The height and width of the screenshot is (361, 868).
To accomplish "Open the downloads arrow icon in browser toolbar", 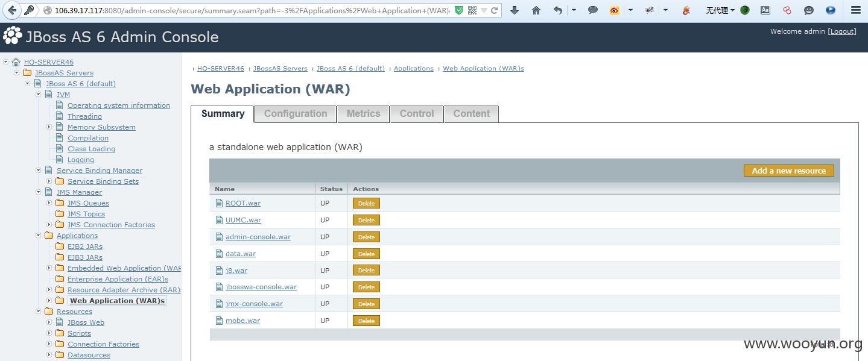I will 515,10.
